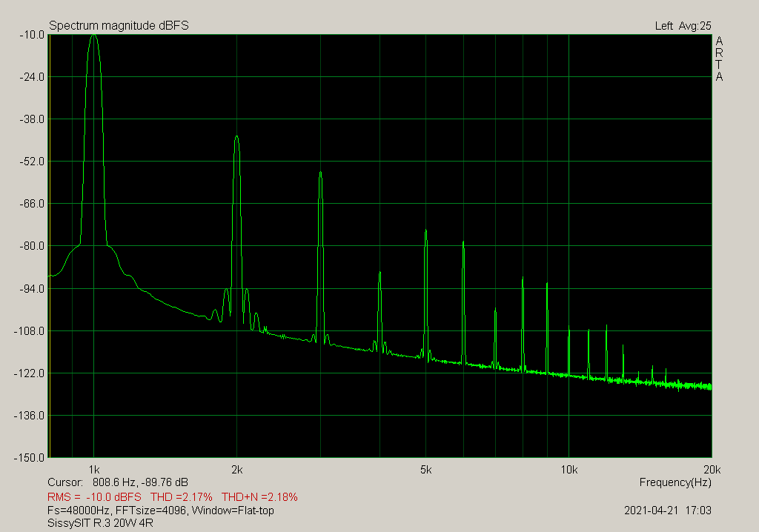Click the 10k frequency axis label
Viewport: 759px width, 532px height.
click(x=569, y=470)
